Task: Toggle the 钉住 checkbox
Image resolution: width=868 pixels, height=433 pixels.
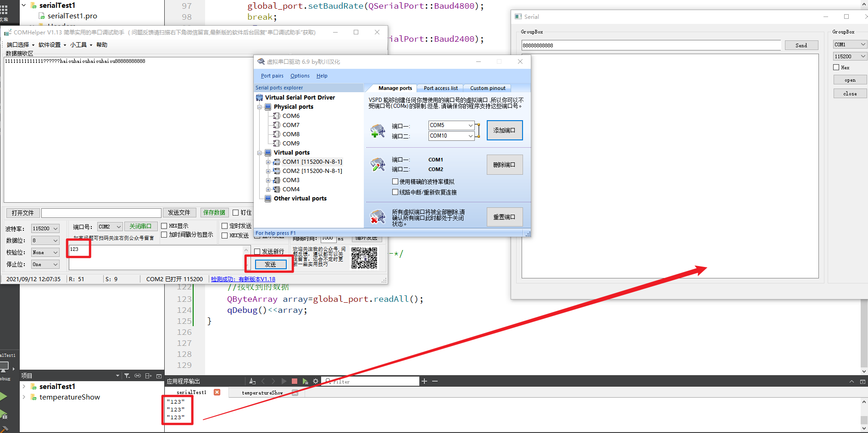Action: [236, 212]
